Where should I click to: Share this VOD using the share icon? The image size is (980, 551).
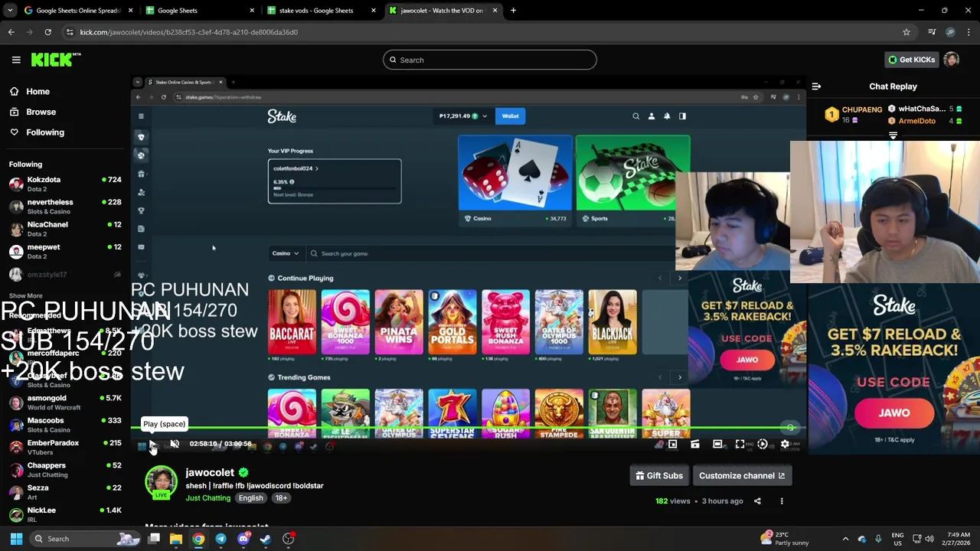pyautogui.click(x=757, y=501)
